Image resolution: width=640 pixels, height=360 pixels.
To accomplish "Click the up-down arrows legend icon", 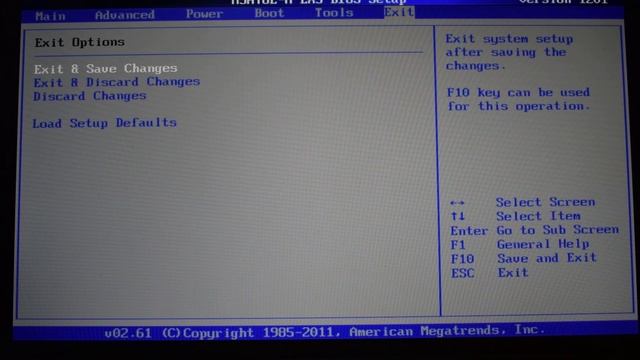I will (458, 216).
